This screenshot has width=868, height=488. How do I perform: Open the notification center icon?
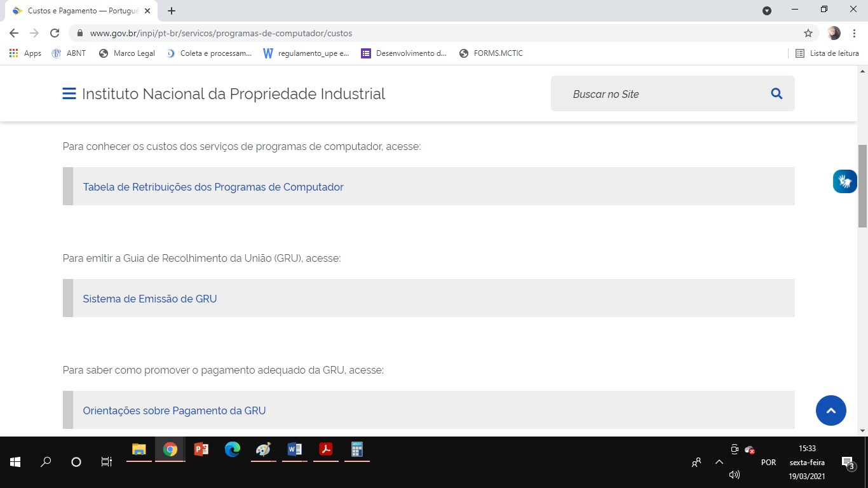click(x=848, y=463)
